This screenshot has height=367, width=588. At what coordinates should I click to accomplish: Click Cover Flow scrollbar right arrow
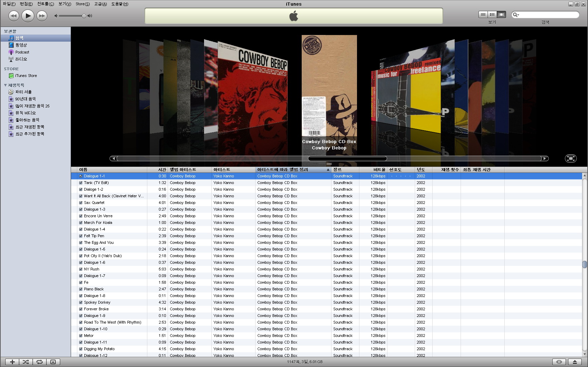coord(545,158)
